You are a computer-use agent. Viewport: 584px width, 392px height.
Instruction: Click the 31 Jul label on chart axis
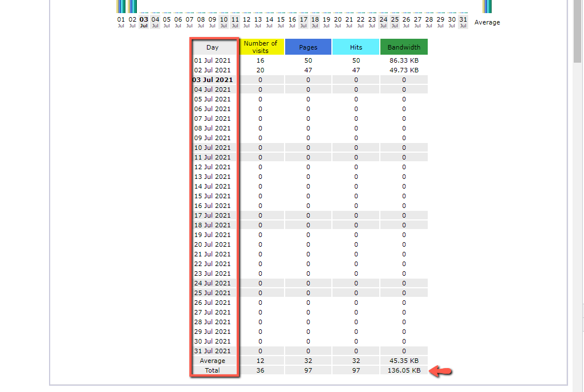463,22
